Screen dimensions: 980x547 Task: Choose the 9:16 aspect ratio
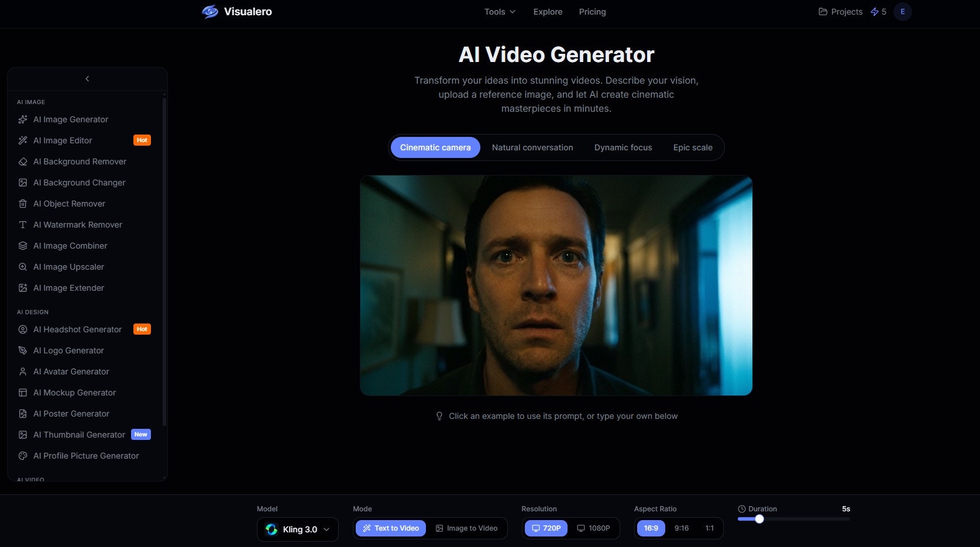[x=681, y=528]
